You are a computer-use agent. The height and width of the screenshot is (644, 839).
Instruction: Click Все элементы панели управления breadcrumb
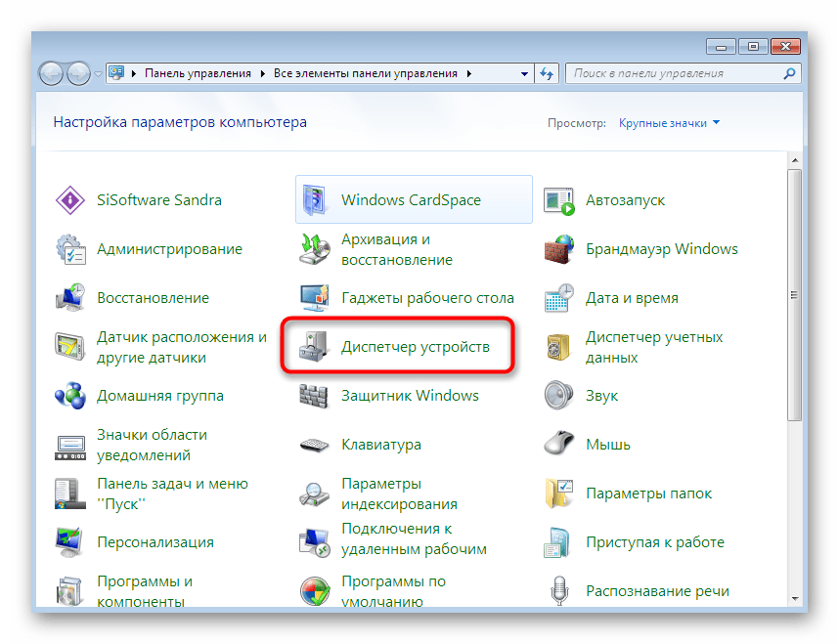coord(366,74)
